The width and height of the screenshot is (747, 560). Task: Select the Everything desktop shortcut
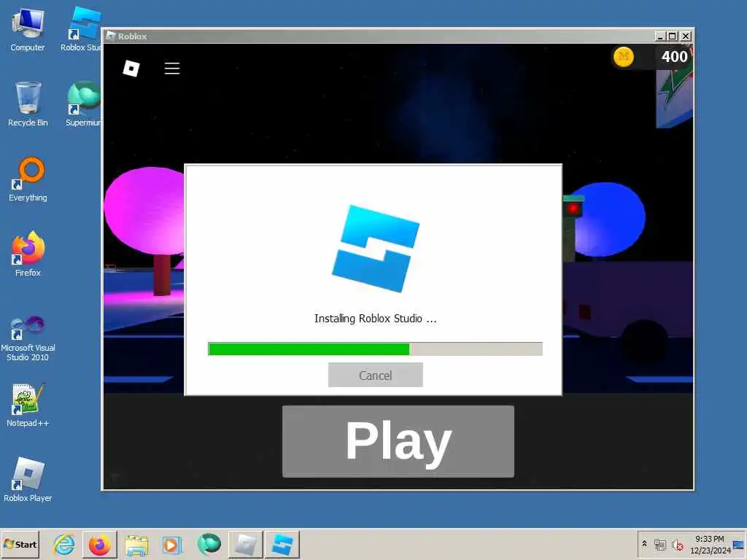(x=28, y=179)
